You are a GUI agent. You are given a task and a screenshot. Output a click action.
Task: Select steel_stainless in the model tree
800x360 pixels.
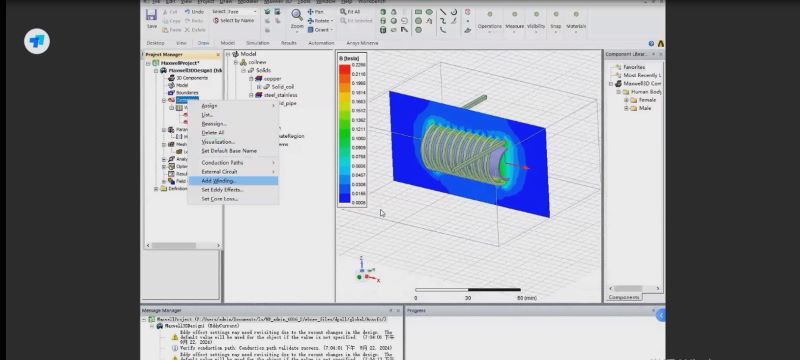pos(280,95)
